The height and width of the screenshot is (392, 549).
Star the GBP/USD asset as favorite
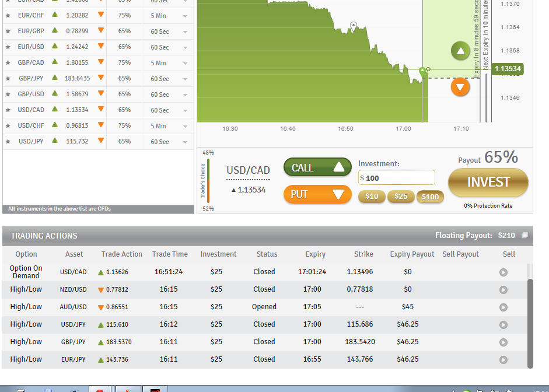coord(8,94)
